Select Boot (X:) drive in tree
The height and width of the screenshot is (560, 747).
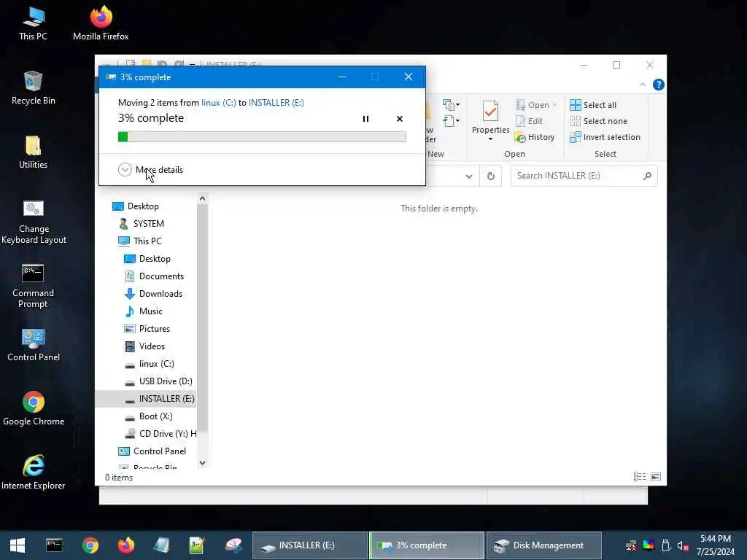click(148, 416)
